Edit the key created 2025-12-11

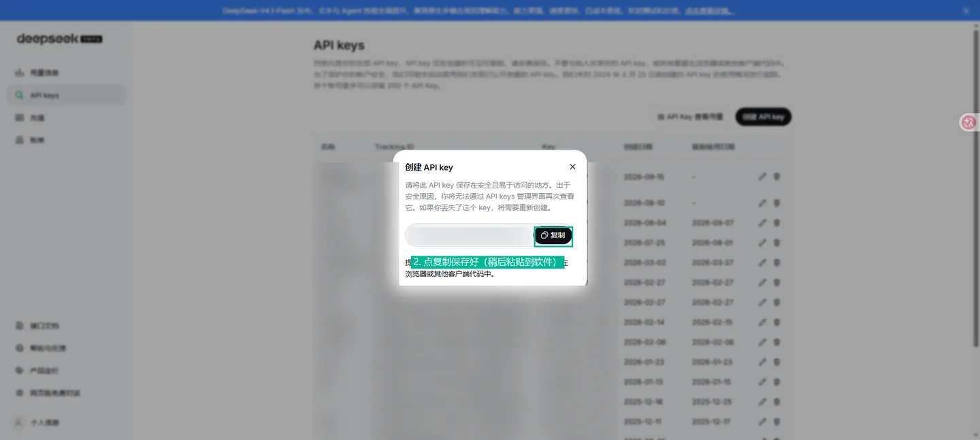click(x=762, y=422)
